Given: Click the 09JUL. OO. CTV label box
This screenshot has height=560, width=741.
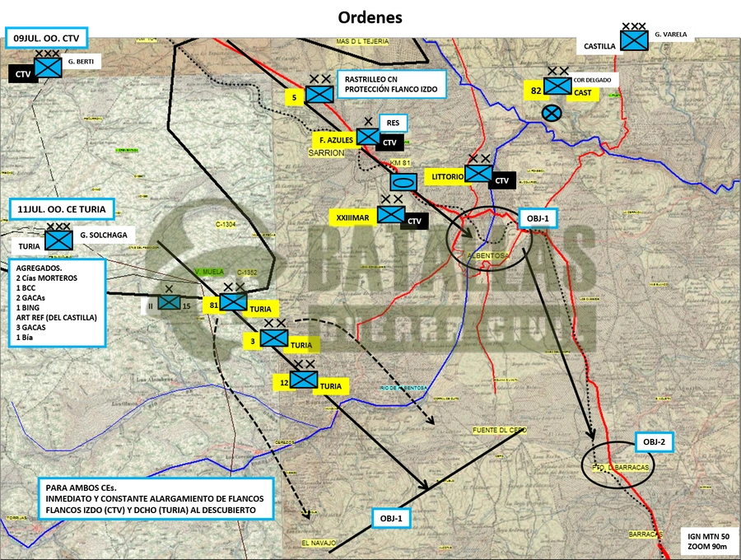Looking at the screenshot, I should [x=46, y=38].
